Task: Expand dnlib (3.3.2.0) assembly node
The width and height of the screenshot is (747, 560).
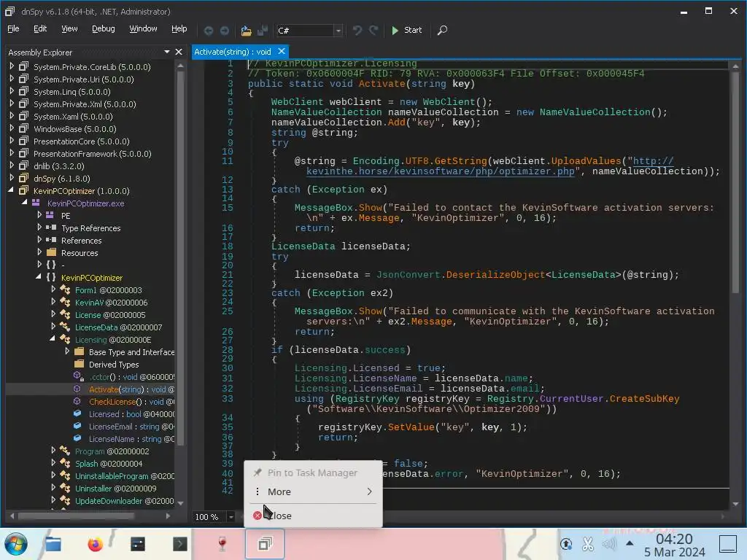Action: click(12, 166)
